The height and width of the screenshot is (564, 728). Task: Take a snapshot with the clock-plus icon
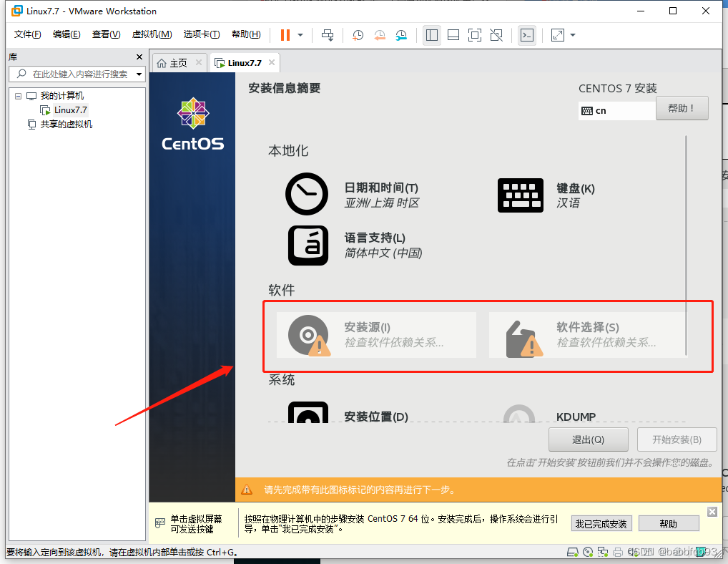coord(358,35)
